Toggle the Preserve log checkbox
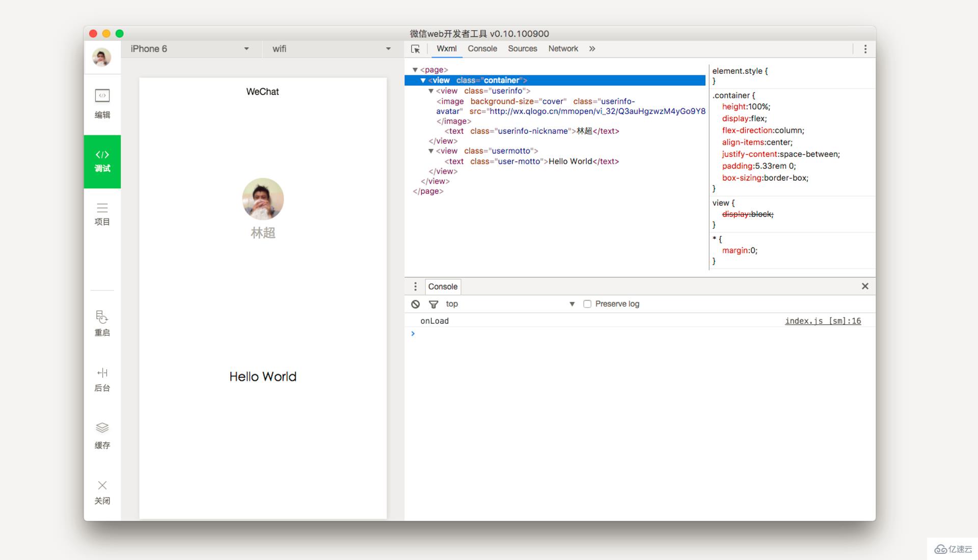This screenshot has height=560, width=978. click(588, 303)
